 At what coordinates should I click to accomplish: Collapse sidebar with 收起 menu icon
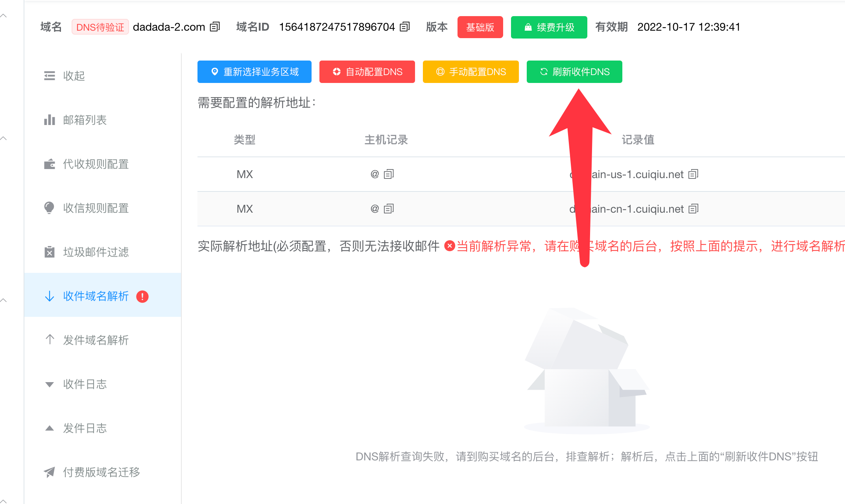click(x=50, y=75)
